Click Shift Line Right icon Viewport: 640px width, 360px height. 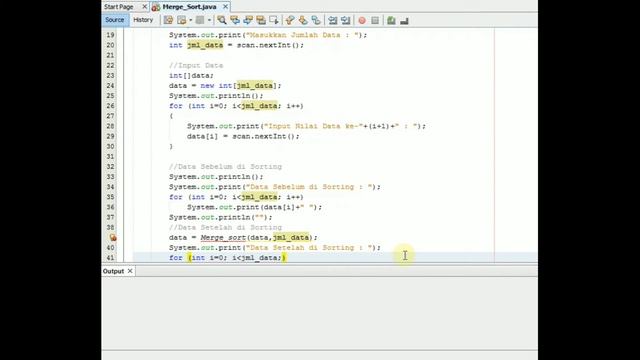346,20
